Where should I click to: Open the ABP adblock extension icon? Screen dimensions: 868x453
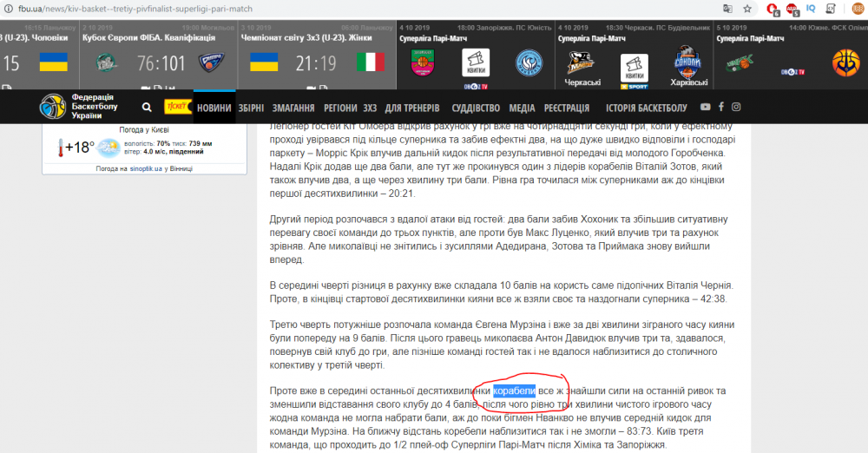point(792,8)
